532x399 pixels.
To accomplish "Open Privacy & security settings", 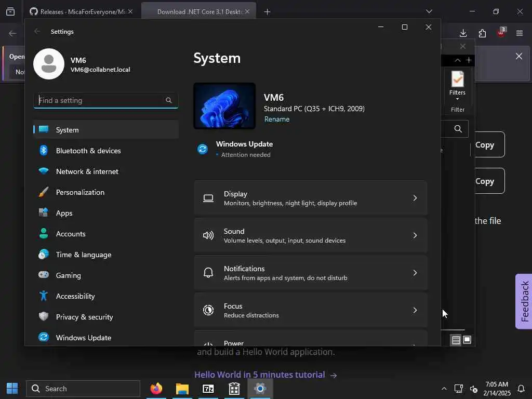I will coord(106,317).
